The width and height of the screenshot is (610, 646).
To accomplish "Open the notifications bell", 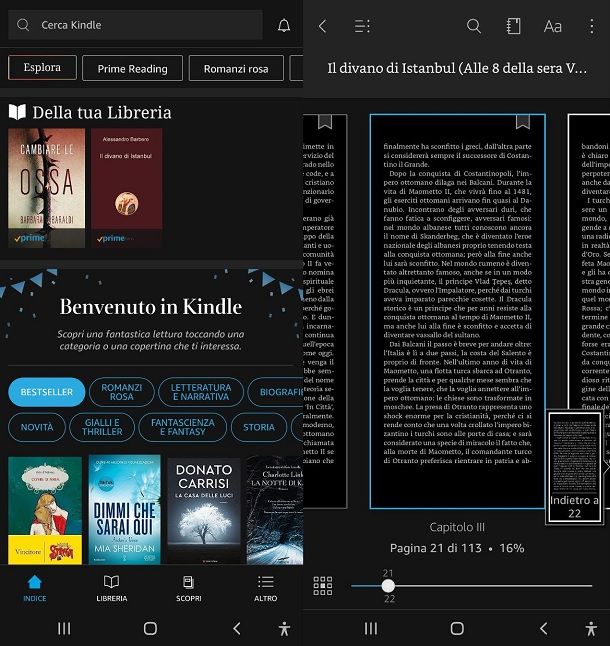I will click(x=284, y=26).
